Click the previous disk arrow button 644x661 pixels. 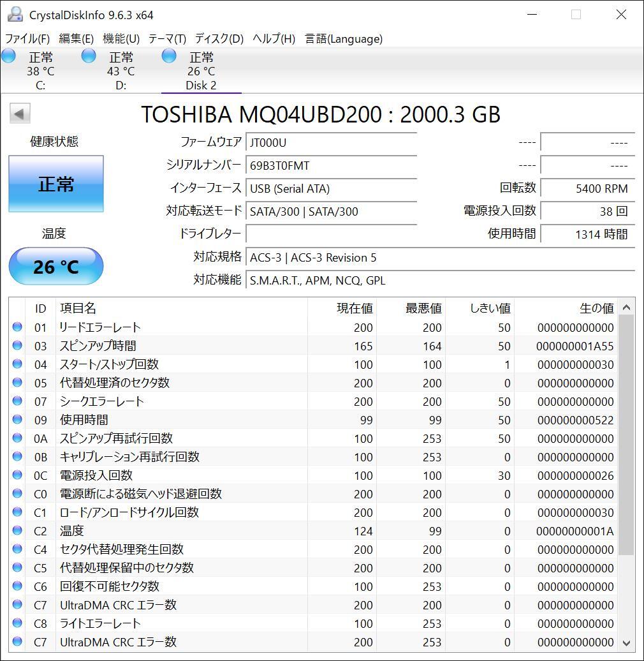tap(20, 114)
